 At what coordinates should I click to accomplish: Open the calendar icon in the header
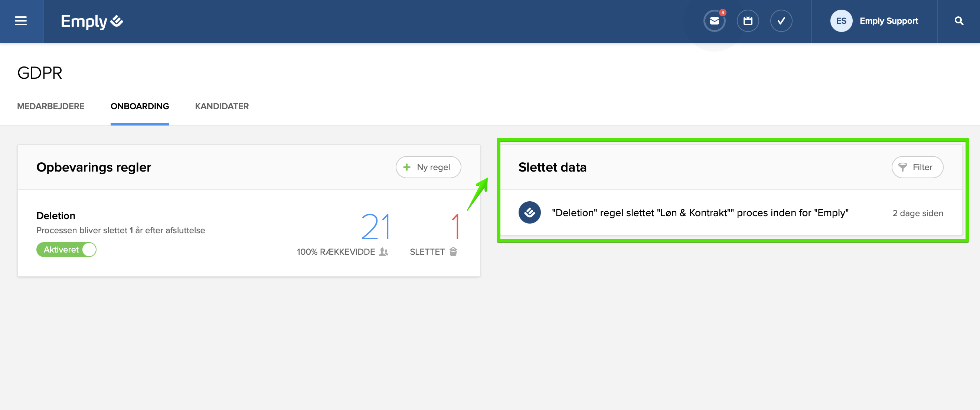tap(748, 21)
